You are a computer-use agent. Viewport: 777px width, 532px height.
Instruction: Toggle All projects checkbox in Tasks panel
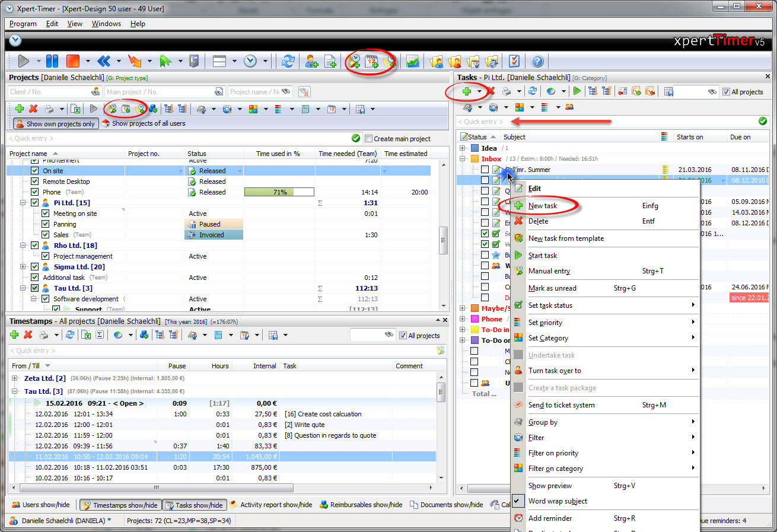(x=726, y=92)
